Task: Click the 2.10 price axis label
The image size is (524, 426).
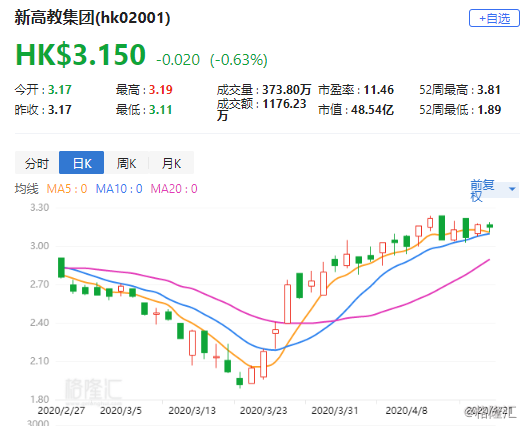Action: 40,361
